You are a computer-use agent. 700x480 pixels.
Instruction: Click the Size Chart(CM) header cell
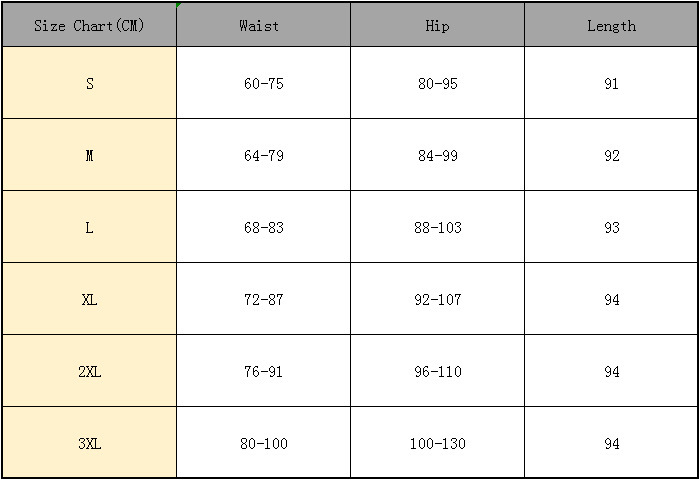pos(89,26)
